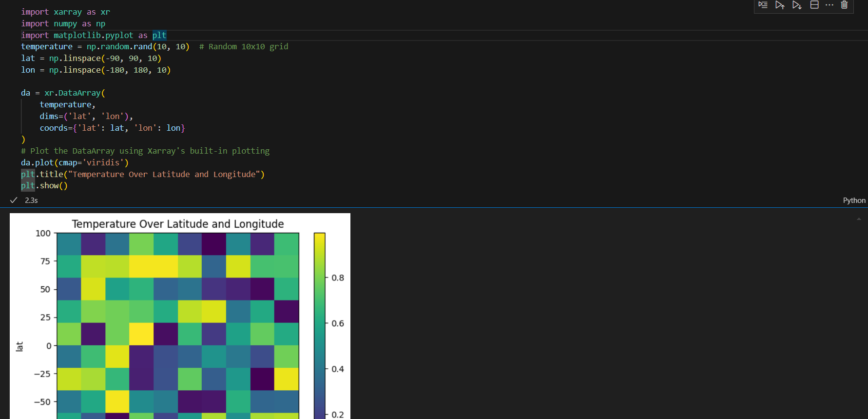Click the highlighted plt in matplotlib import

[x=159, y=35]
